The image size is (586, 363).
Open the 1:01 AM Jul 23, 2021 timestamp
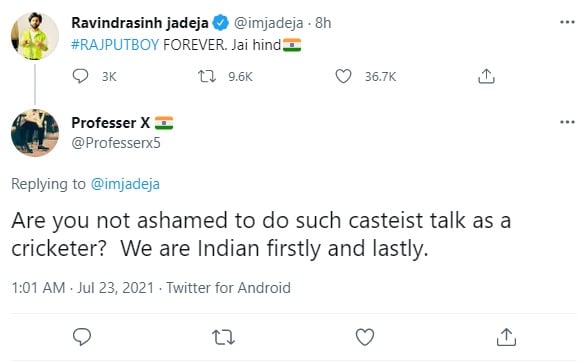tap(83, 288)
